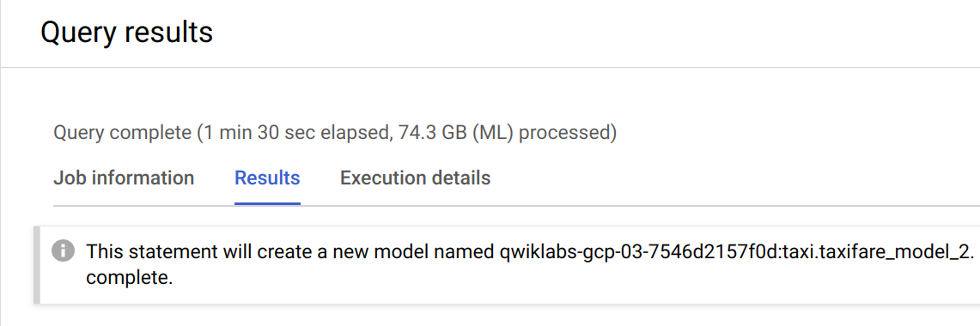Click the word "Job" in the tab bar
This screenshot has width=980, height=326.
[69, 178]
